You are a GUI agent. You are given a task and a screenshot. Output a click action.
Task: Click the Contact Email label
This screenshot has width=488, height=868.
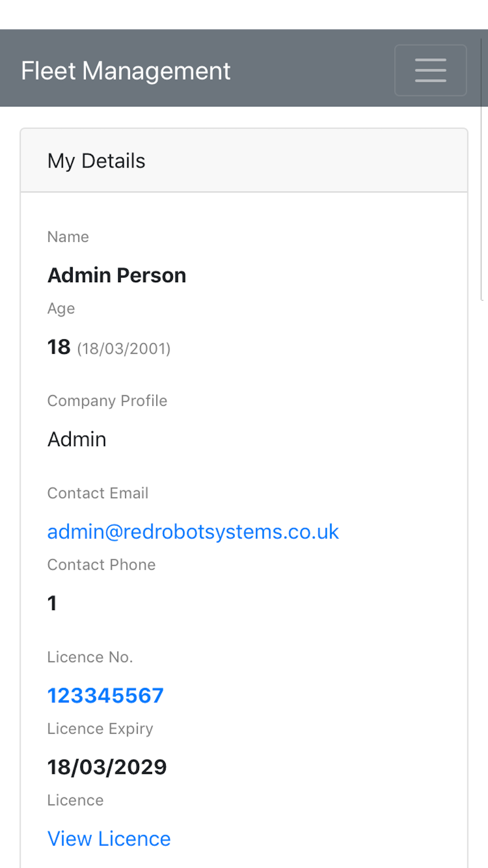(98, 493)
